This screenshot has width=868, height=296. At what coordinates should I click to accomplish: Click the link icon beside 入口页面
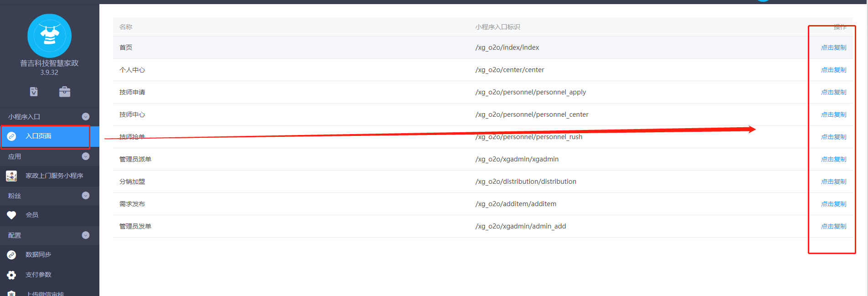click(12, 136)
